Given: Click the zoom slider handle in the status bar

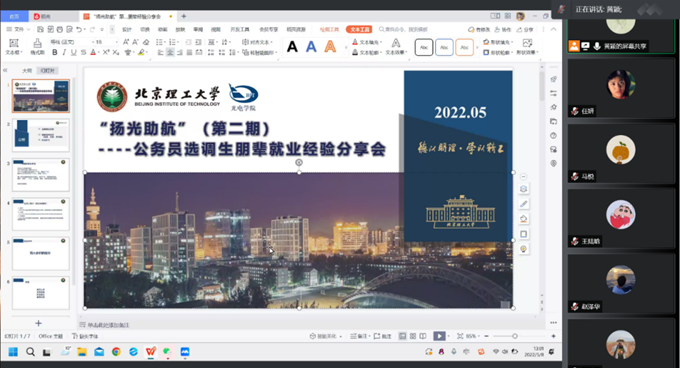Looking at the screenshot, I should click(514, 336).
